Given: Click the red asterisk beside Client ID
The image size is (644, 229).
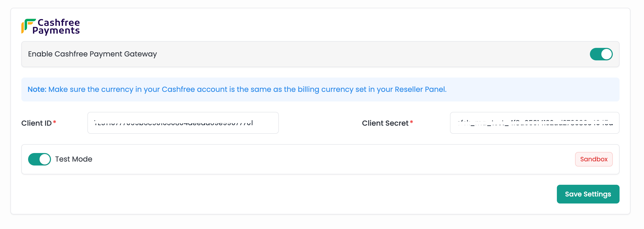Looking at the screenshot, I should coord(55,122).
